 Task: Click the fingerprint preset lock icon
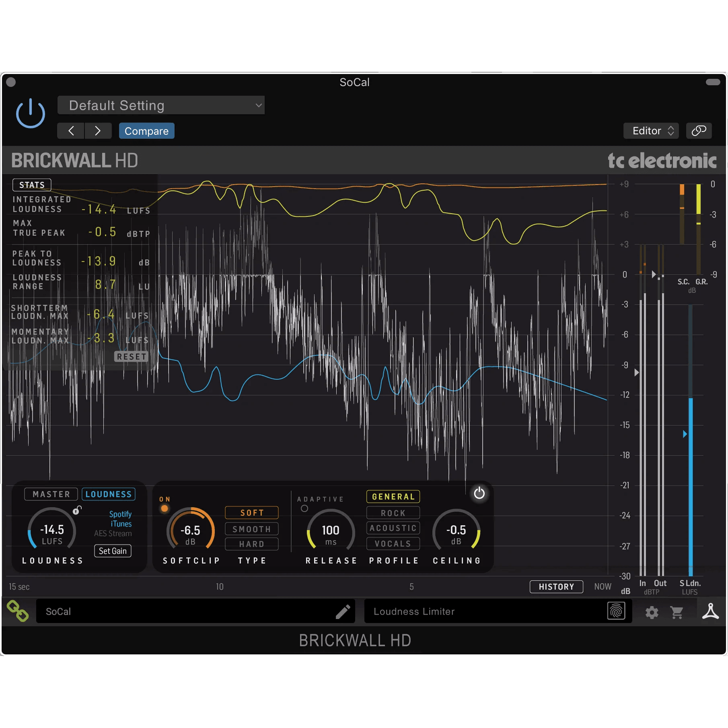click(x=617, y=611)
